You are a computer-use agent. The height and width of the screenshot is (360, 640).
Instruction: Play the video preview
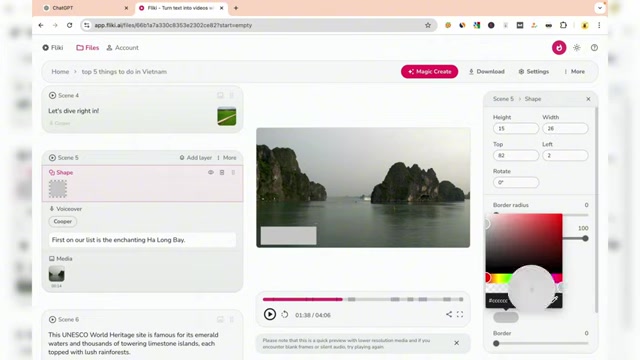click(x=270, y=314)
